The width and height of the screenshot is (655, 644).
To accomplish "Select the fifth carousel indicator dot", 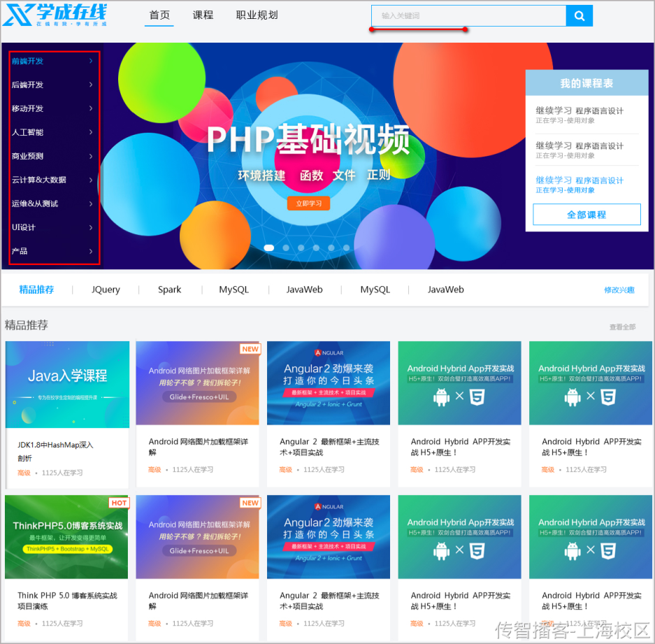I will click(331, 248).
